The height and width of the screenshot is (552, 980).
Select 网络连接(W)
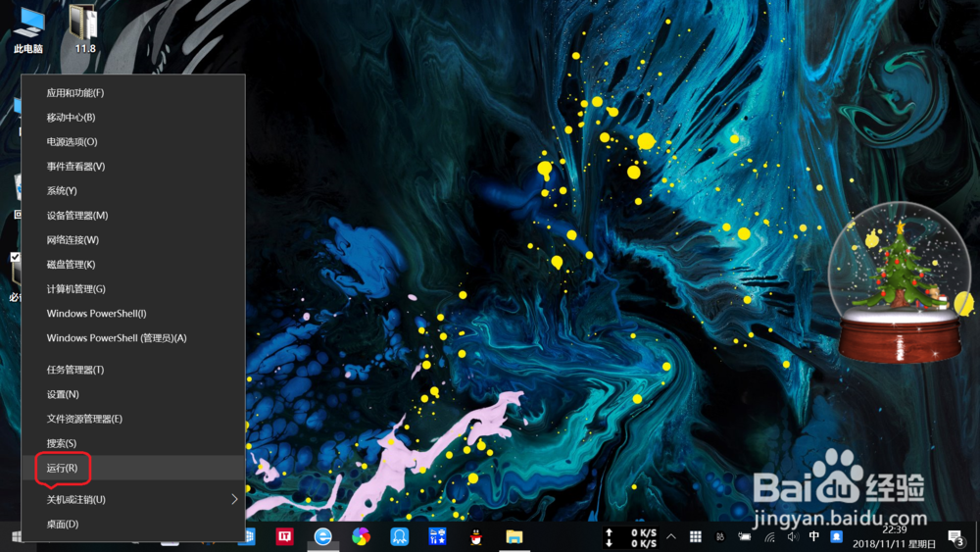click(x=133, y=239)
